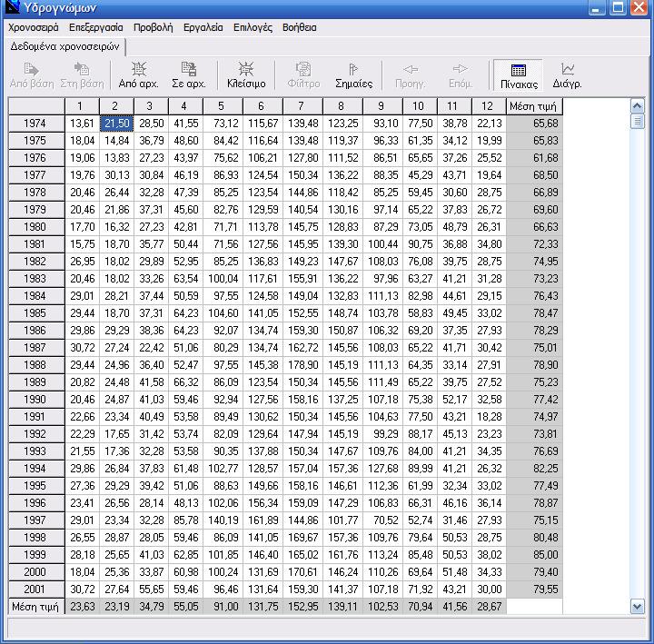The image size is (654, 644).
Task: Click the 'Μέση τιμή' column header
Action: click(534, 106)
